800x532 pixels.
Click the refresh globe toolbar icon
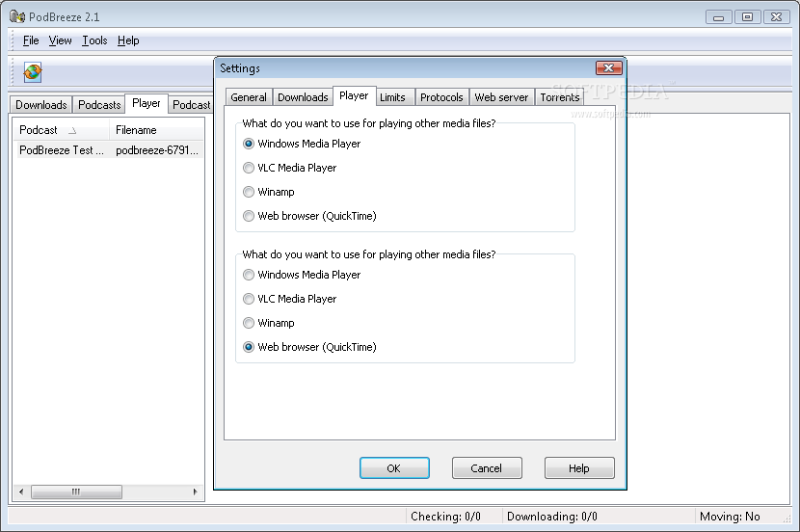pyautogui.click(x=32, y=72)
